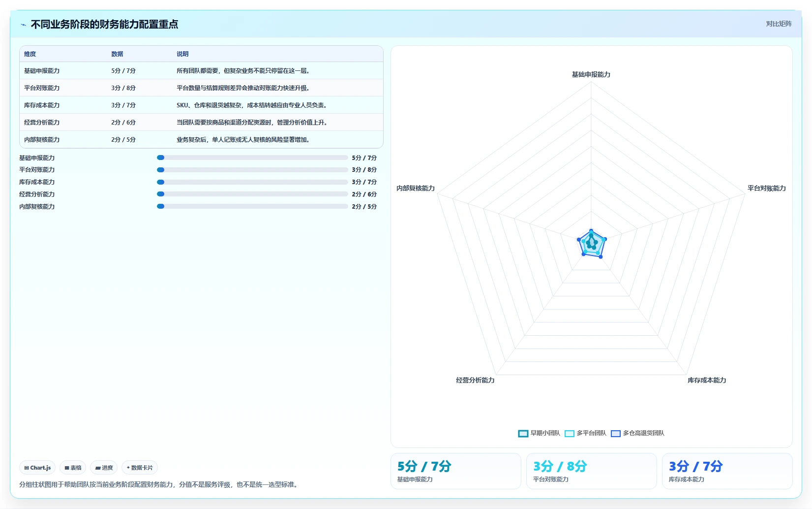The width and height of the screenshot is (812, 509).
Task: Click the 基础申报能力 progress bar
Action: tap(252, 158)
